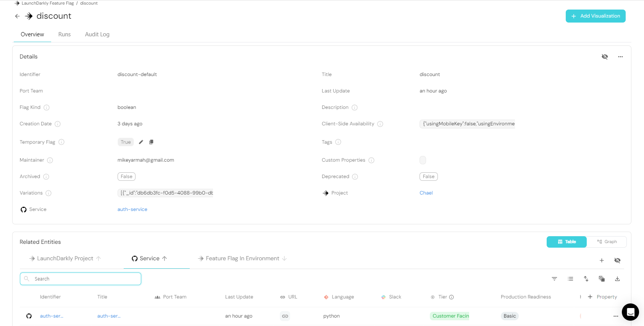
Task: Hide empty properties in Details panel
Action: pos(605,57)
